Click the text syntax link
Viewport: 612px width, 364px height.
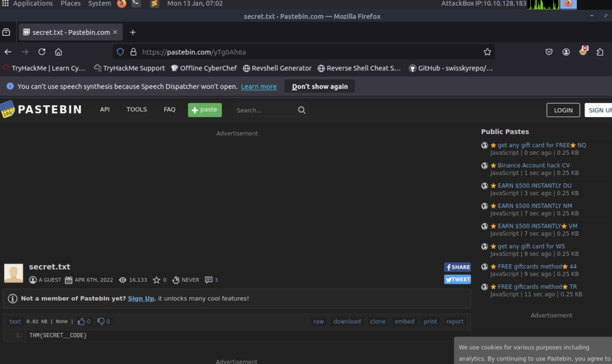15,322
